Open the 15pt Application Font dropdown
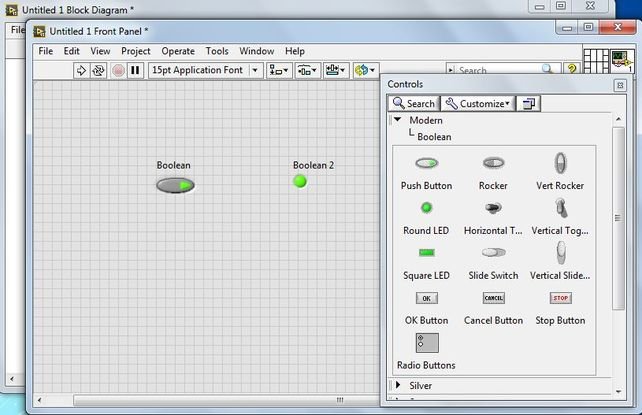The width and height of the screenshot is (642, 415). point(205,70)
